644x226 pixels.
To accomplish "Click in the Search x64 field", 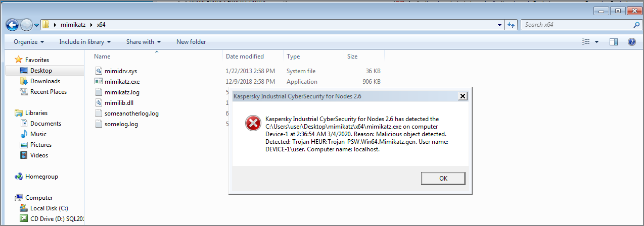I will click(576, 25).
